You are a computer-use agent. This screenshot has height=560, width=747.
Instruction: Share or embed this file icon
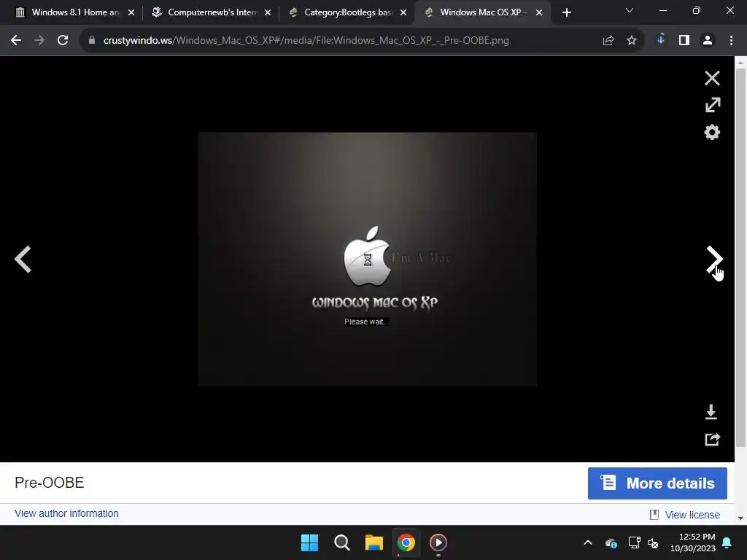click(712, 439)
